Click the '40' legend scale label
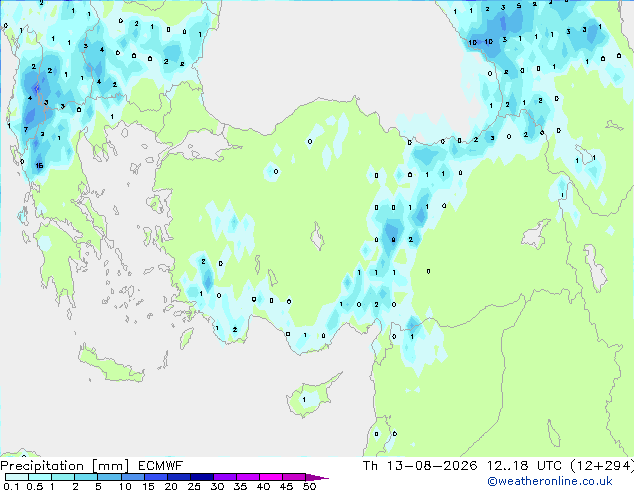The image size is (634, 490). pos(263,486)
